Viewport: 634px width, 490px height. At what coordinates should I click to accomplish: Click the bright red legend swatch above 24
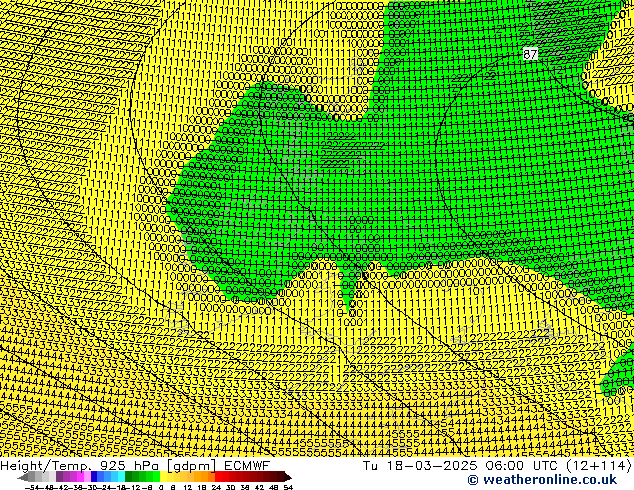218,477
